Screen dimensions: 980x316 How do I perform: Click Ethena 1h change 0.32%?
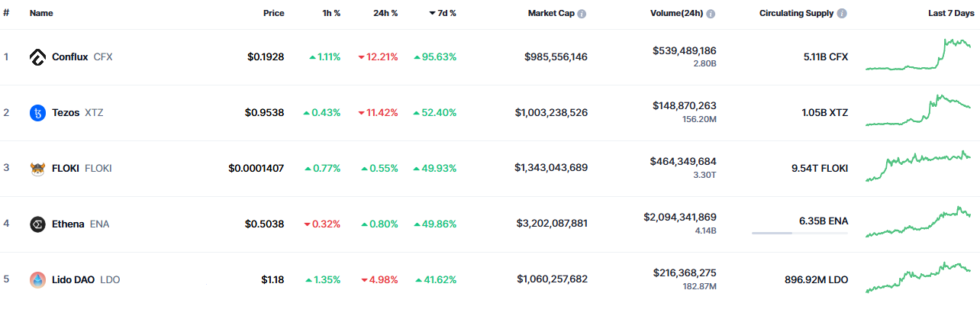(322, 224)
